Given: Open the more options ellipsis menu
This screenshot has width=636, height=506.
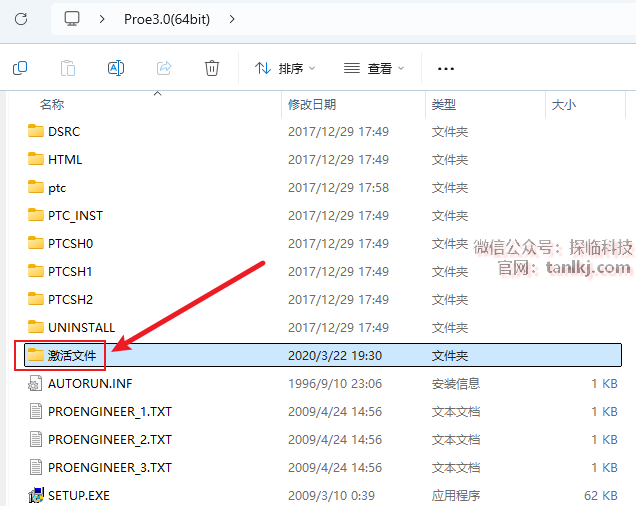Looking at the screenshot, I should [446, 69].
